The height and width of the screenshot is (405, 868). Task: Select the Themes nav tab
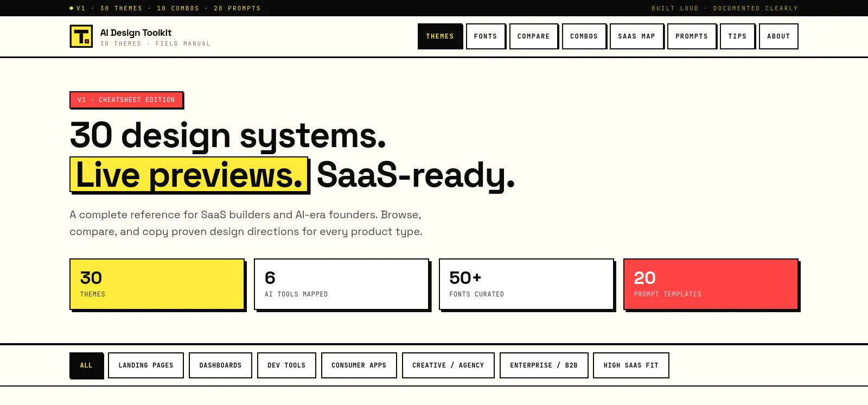tap(440, 36)
